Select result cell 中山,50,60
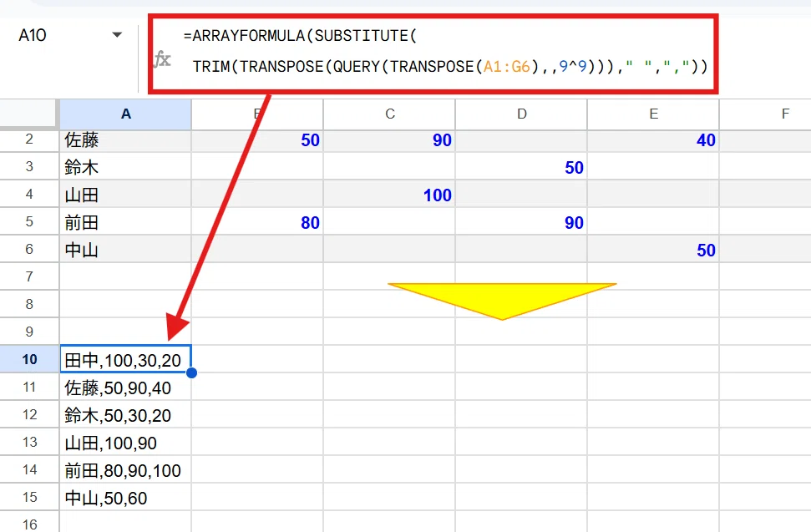Screen dimensions: 811x532 point(125,497)
